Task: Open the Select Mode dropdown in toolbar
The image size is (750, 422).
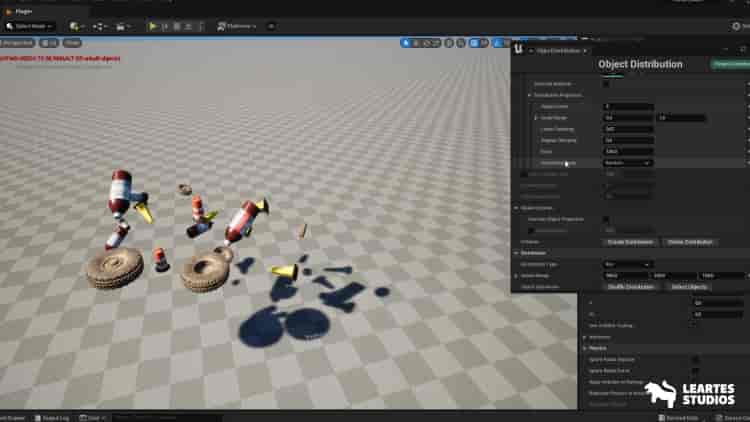Action: (29, 26)
